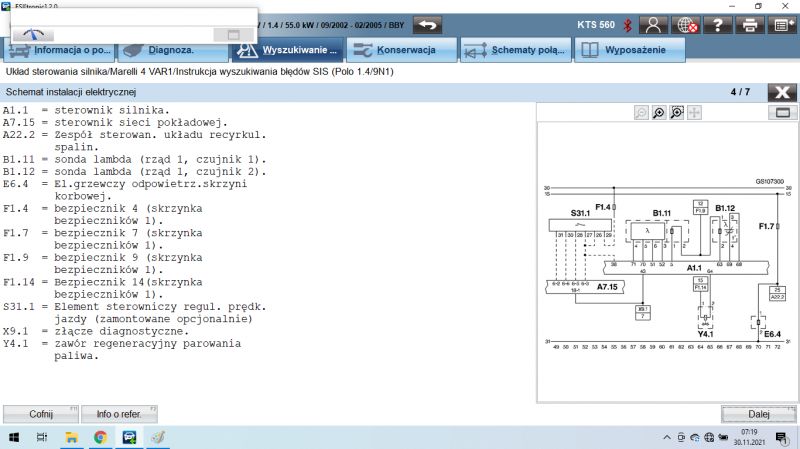Screen dimensions: 800x449
Task: Click legend line 'F1.9 = bezpiecznik 9'
Action: coord(103,258)
